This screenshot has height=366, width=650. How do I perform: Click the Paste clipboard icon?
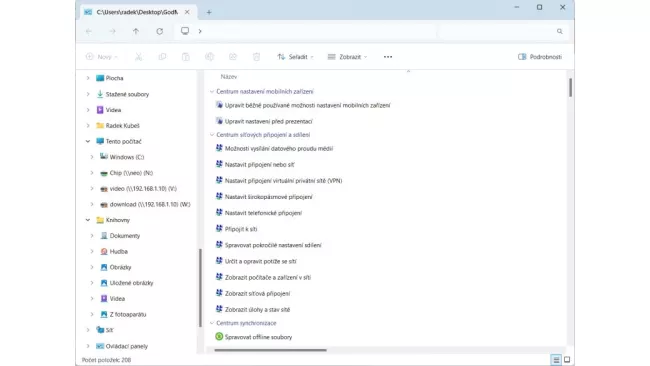tap(186, 57)
